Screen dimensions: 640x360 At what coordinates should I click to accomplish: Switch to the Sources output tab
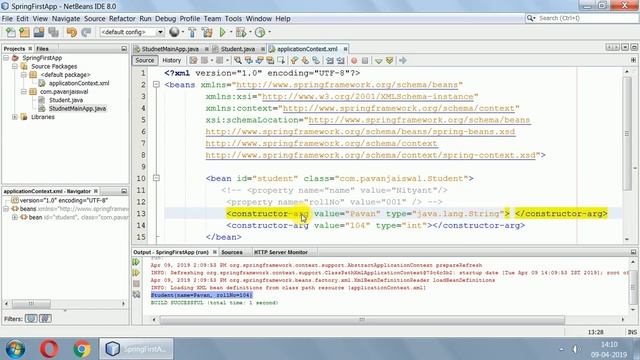[x=232, y=252]
